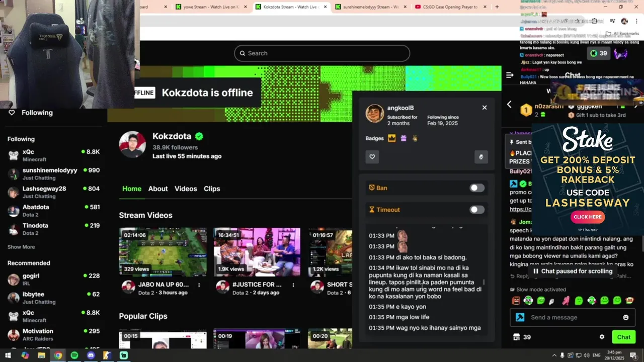Open Discord from the taskbar
The width and height of the screenshot is (644, 362).
(91, 355)
